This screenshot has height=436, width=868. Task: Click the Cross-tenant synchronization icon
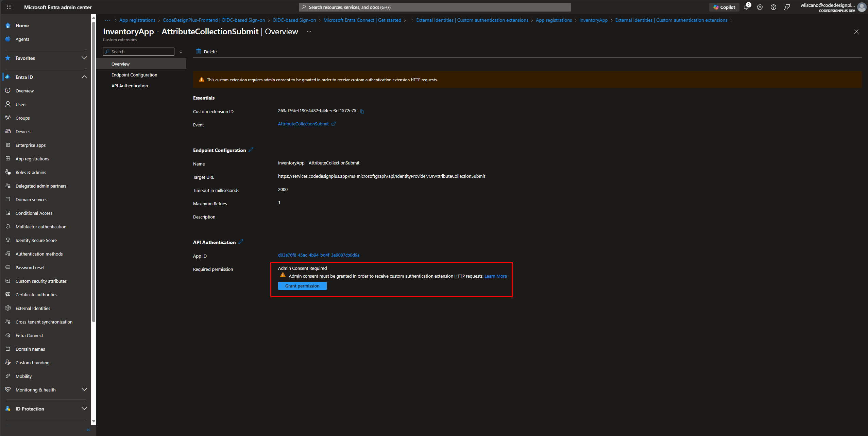[8, 321]
